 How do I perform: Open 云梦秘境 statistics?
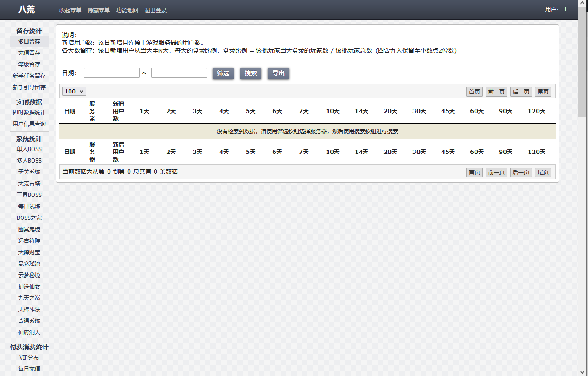[29, 275]
